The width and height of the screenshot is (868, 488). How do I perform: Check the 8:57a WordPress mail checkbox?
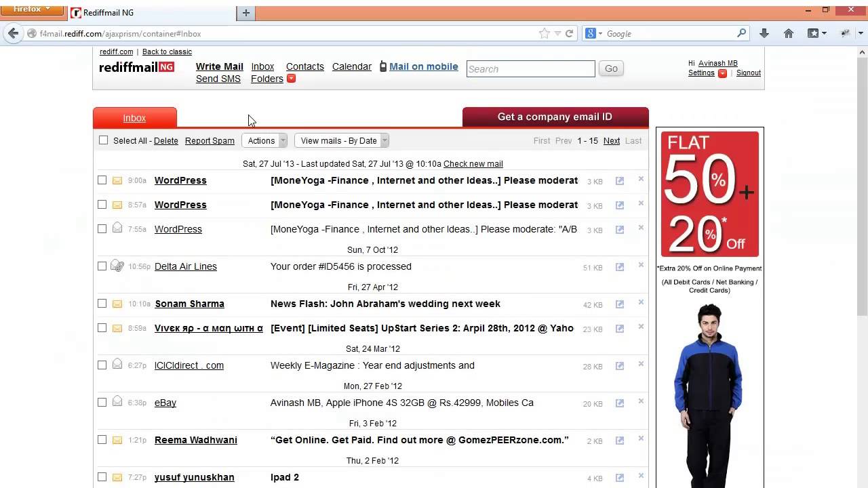coord(102,205)
